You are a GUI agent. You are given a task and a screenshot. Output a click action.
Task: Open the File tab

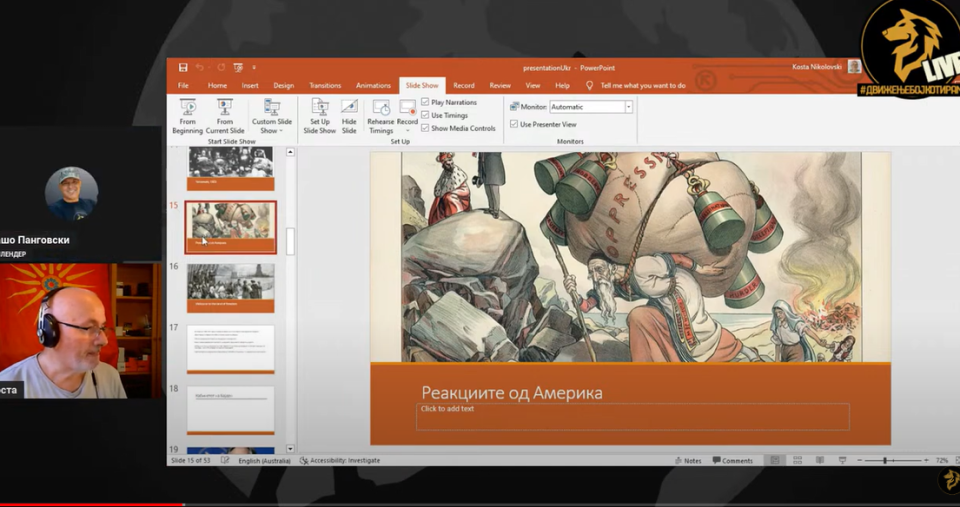[183, 86]
